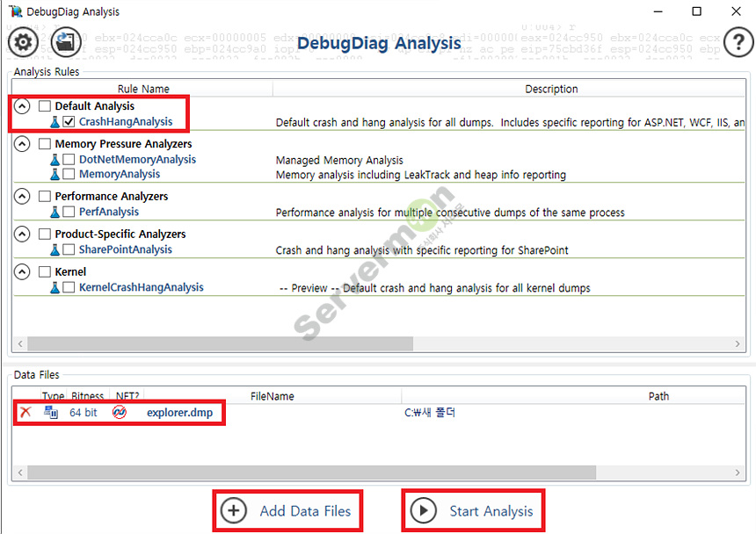
Task: Select CrashHangAnalysis rule name
Action: pyautogui.click(x=126, y=122)
